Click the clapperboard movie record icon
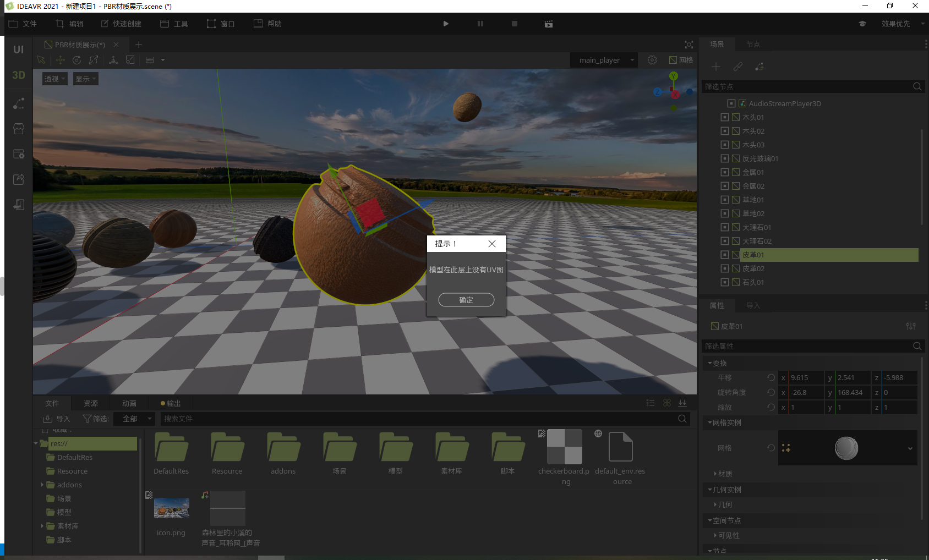Image resolution: width=929 pixels, height=560 pixels. point(549,24)
